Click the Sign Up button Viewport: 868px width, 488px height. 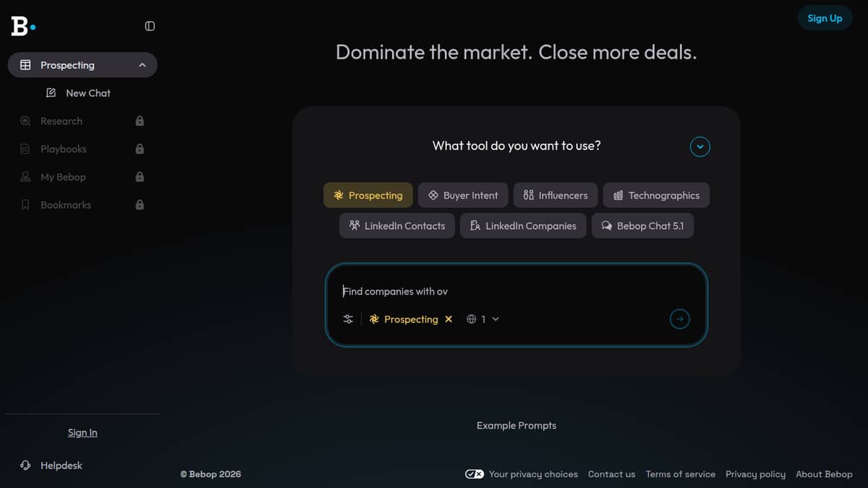tap(825, 18)
